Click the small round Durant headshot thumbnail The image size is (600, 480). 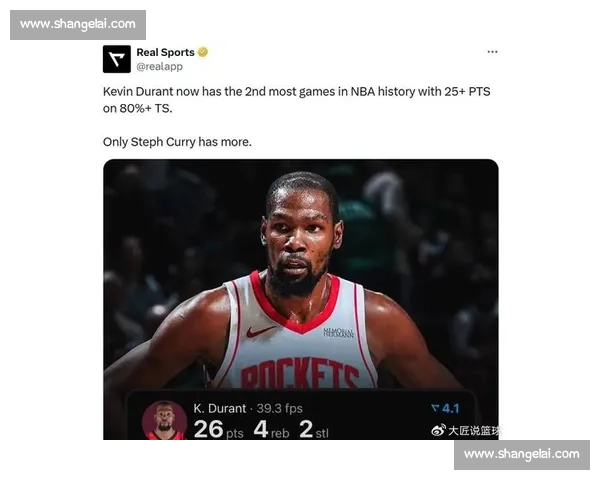coord(164,420)
